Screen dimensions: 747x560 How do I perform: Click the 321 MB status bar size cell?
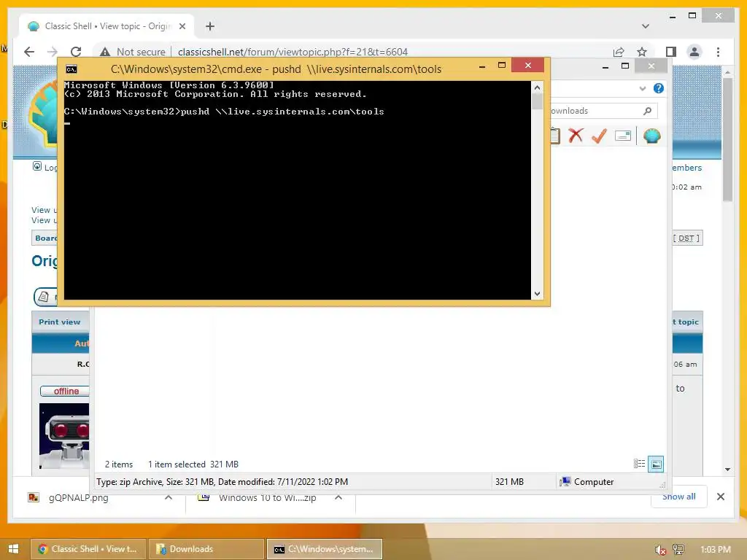pos(509,482)
